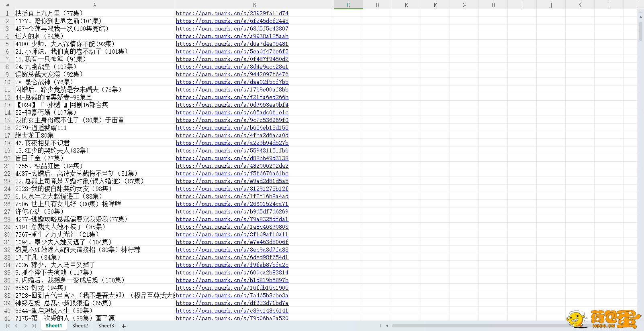Select cell '迷人的刺（94集）'
The width and height of the screenshot is (644, 331).
click(x=94, y=36)
